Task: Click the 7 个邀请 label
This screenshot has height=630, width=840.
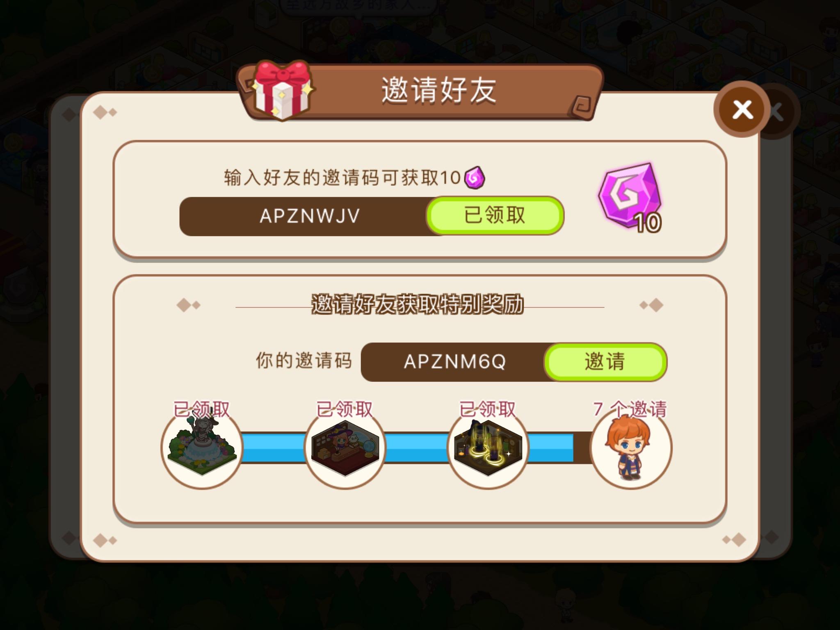Action: coord(630,409)
